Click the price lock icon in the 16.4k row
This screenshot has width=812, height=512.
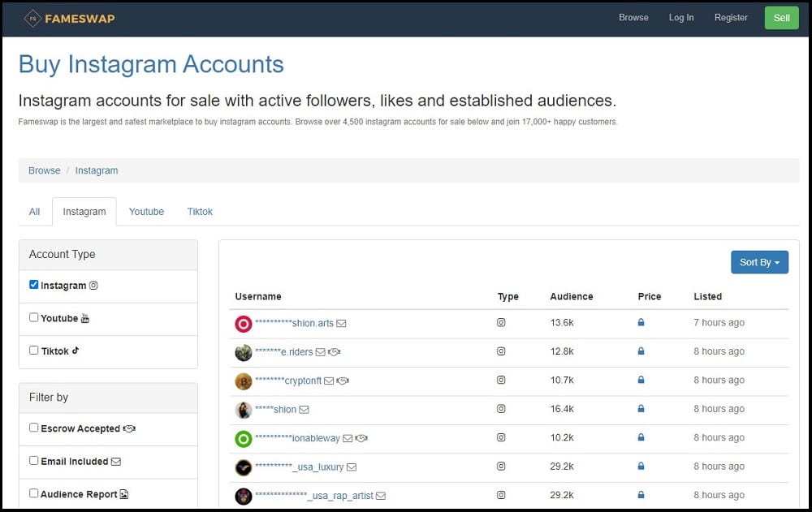click(x=641, y=408)
